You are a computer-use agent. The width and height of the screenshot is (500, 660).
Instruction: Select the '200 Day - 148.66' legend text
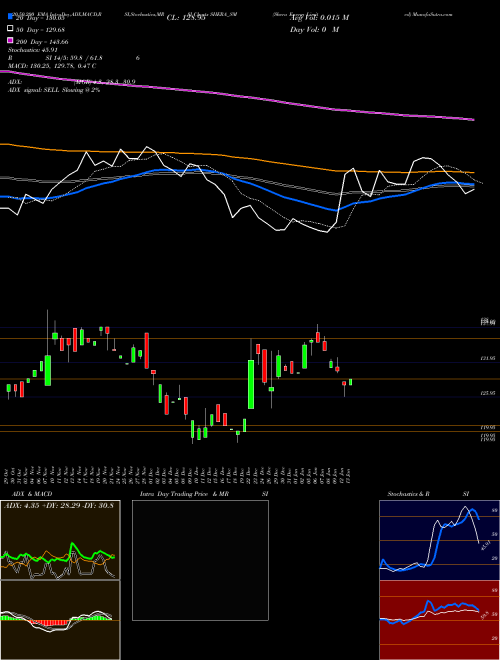(x=42, y=42)
